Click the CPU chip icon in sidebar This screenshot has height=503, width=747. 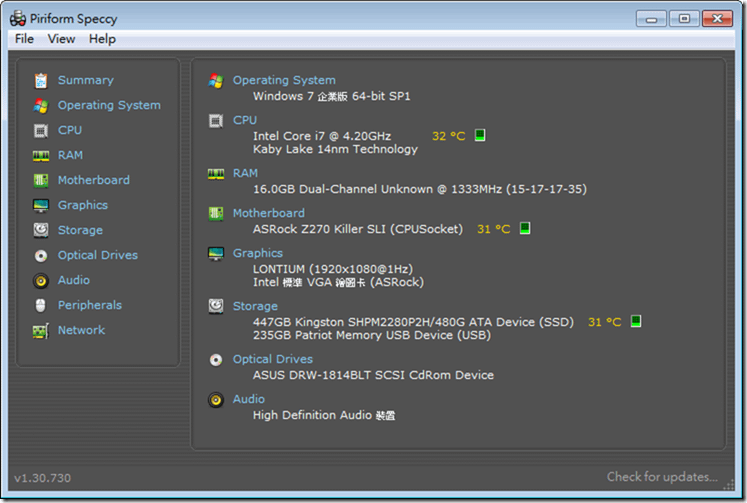(x=41, y=131)
